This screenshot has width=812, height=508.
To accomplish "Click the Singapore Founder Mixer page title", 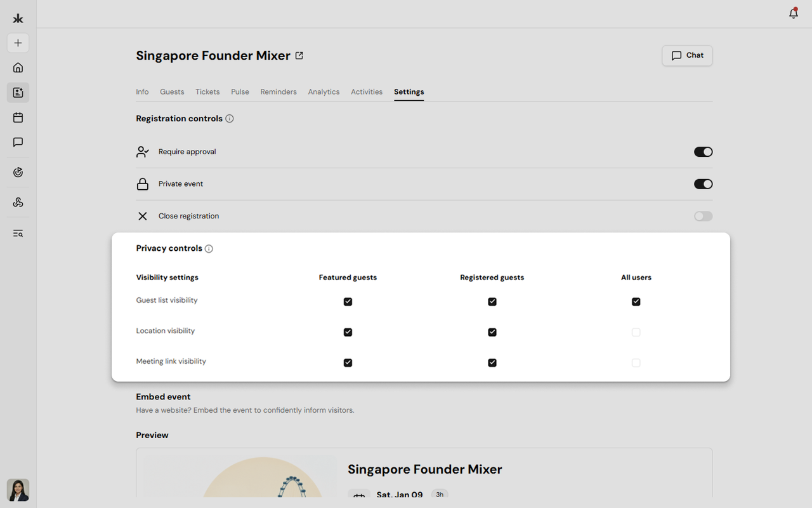I will (x=213, y=56).
